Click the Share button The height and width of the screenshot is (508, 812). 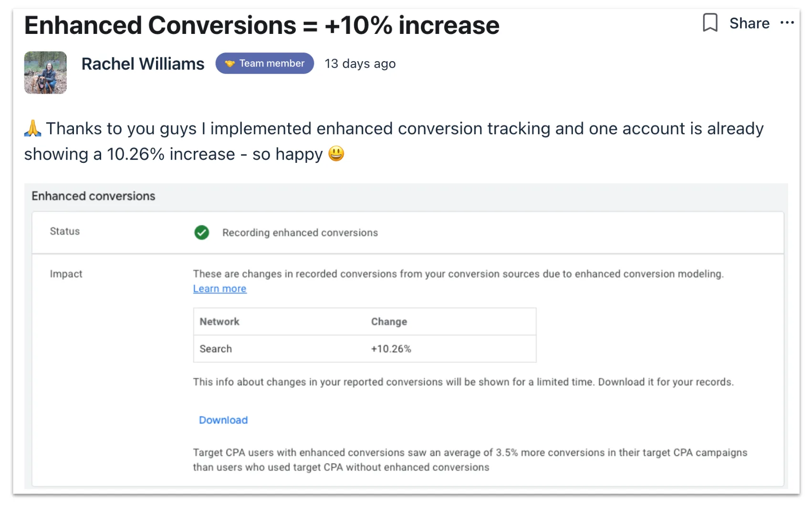point(749,23)
